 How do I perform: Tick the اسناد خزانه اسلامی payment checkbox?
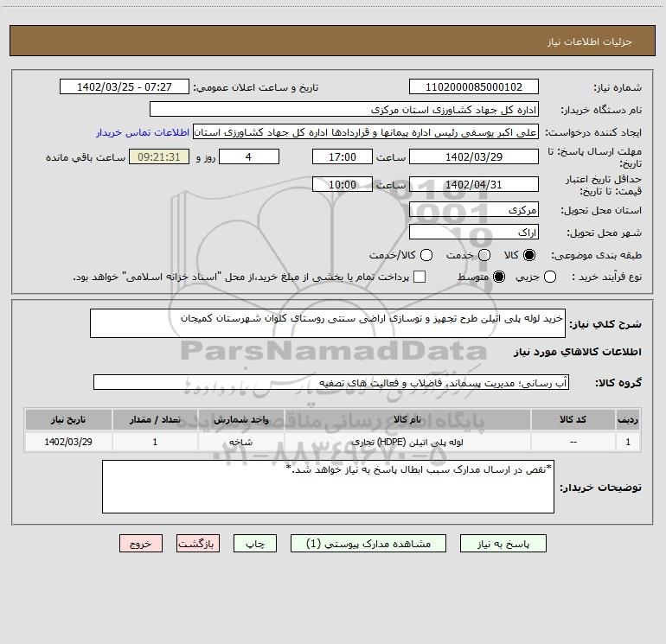[419, 277]
